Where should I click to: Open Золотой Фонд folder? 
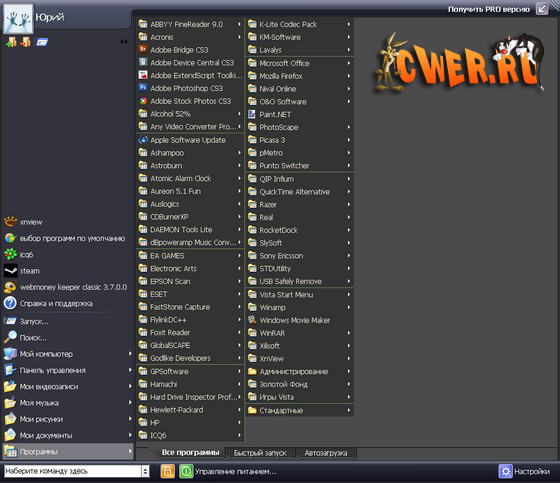coord(300,384)
